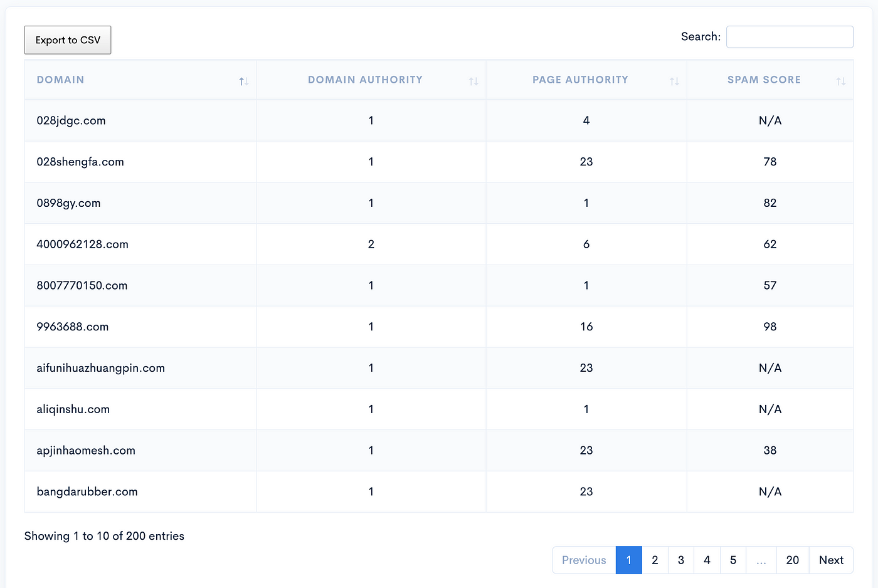Click the Domain Authority sort arrows icon

(x=473, y=81)
